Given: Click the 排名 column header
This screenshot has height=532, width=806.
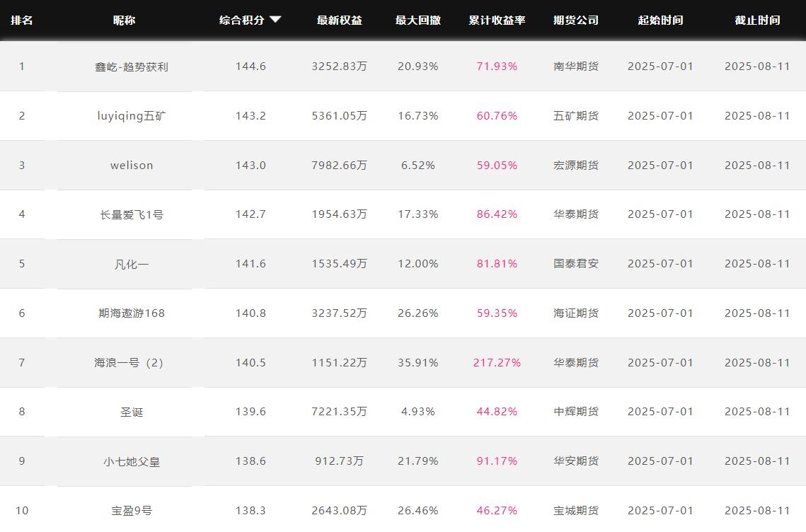Looking at the screenshot, I should 22,20.
